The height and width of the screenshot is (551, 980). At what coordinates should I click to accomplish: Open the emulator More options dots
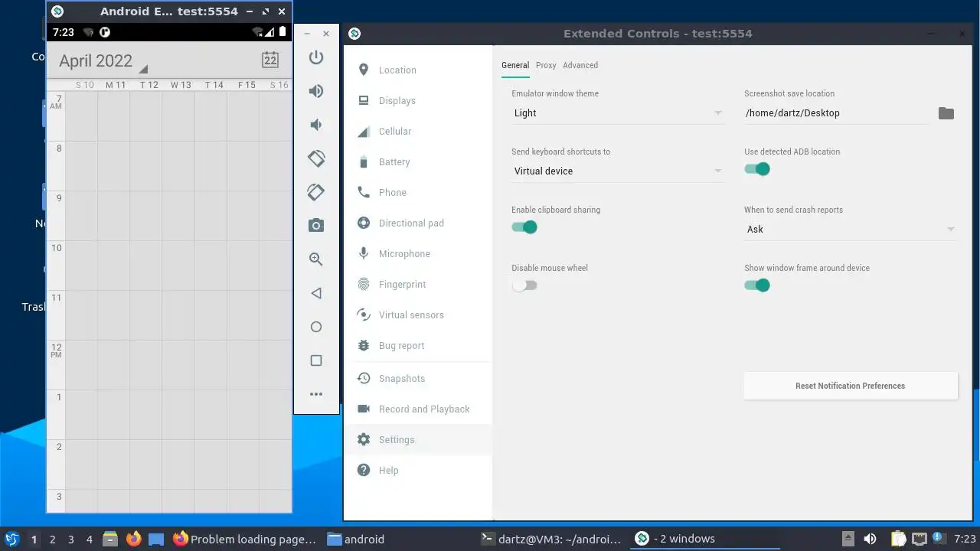click(x=316, y=394)
